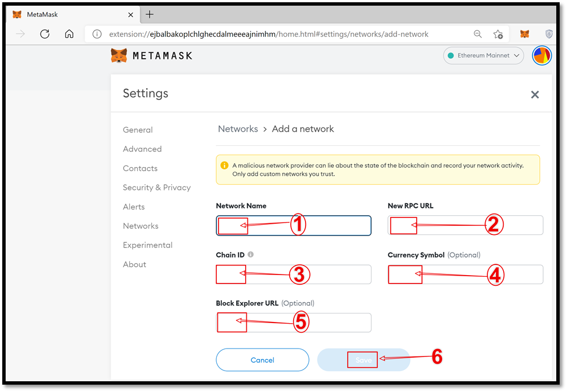
Task: Open the General settings section
Action: coord(138,130)
